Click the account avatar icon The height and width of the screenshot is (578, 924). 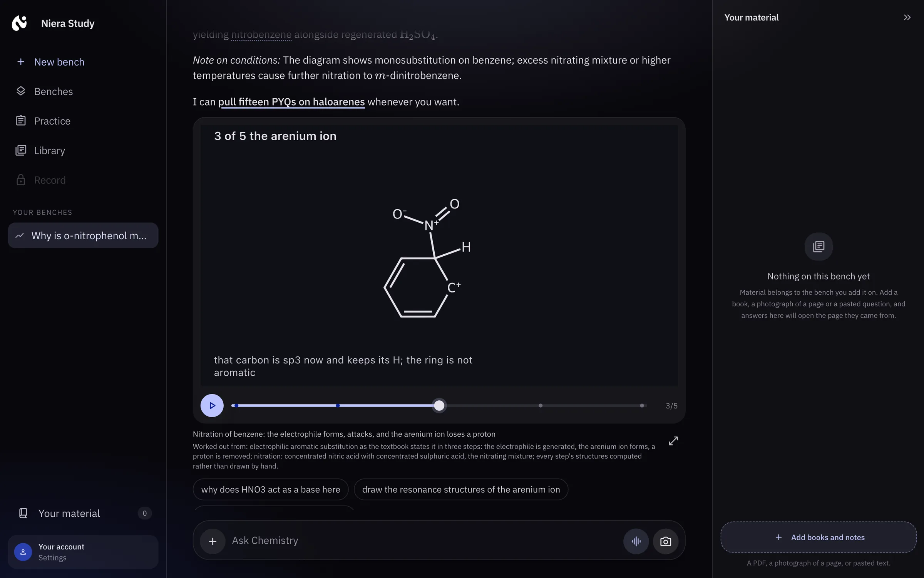coord(23,552)
